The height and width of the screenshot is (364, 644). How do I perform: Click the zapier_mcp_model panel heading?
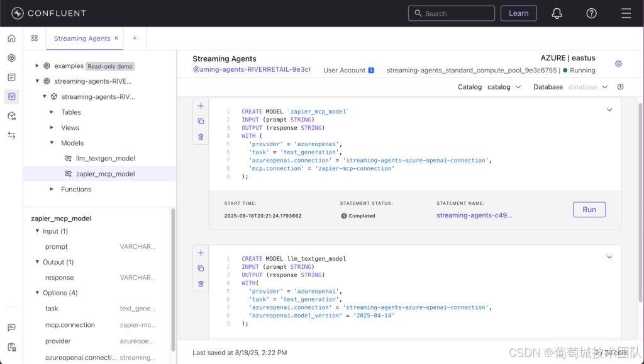(x=61, y=219)
